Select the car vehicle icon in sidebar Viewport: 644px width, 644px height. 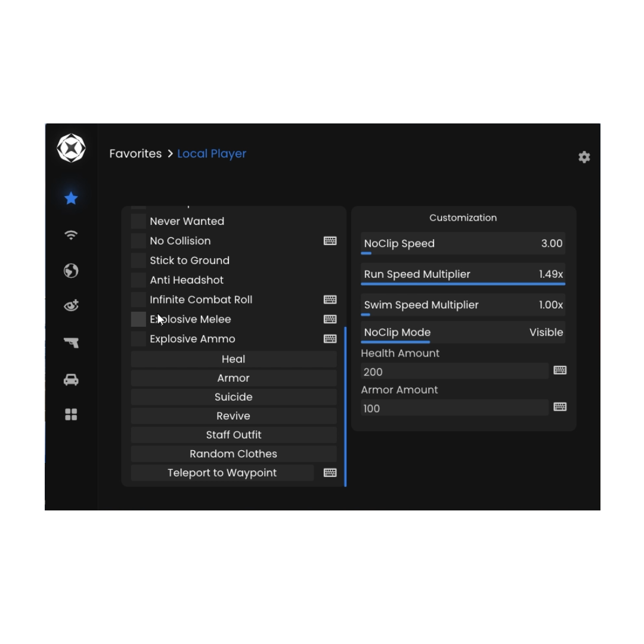71,380
